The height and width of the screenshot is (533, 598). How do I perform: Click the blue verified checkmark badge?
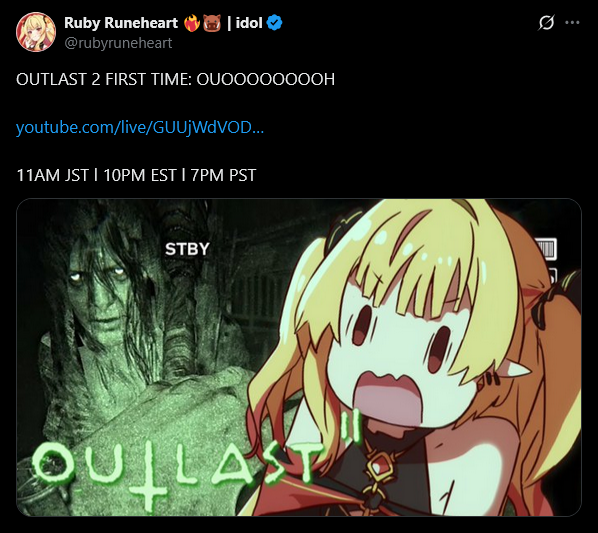click(x=275, y=23)
